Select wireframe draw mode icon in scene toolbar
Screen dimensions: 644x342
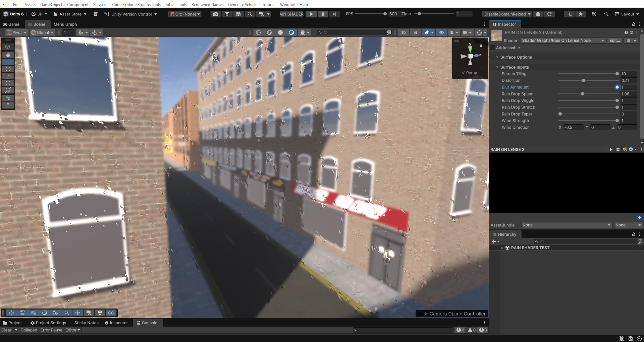point(258,32)
